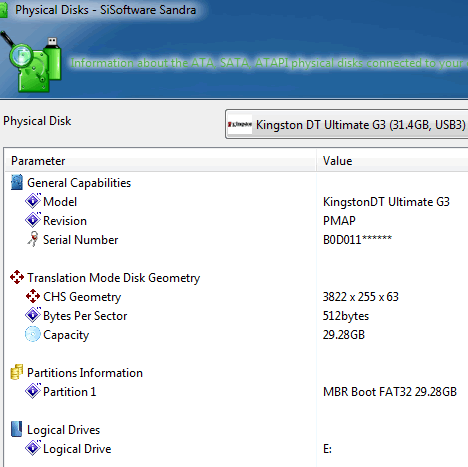Click the Parameter column header
Image resolution: width=468 pixels, height=467 pixels.
(160, 161)
